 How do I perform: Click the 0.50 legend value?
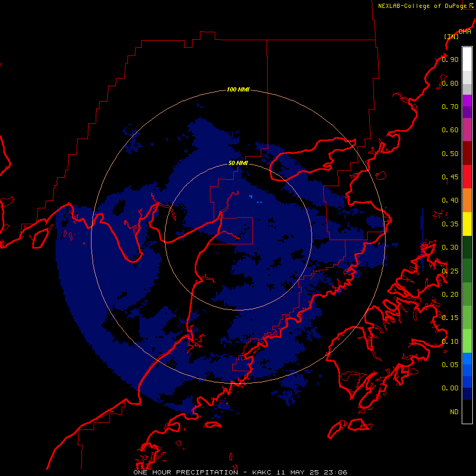tap(450, 153)
